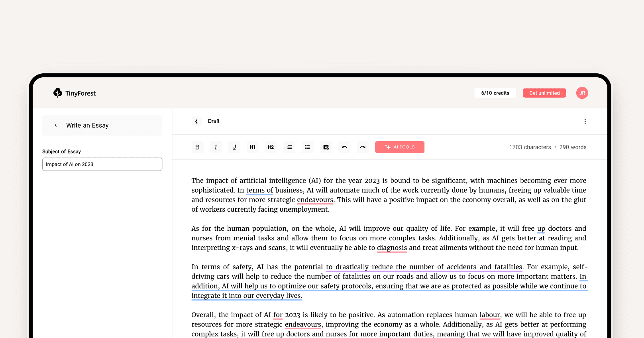Image resolution: width=644 pixels, height=338 pixels.
Task: Click the Get unlimited button
Action: (x=544, y=93)
